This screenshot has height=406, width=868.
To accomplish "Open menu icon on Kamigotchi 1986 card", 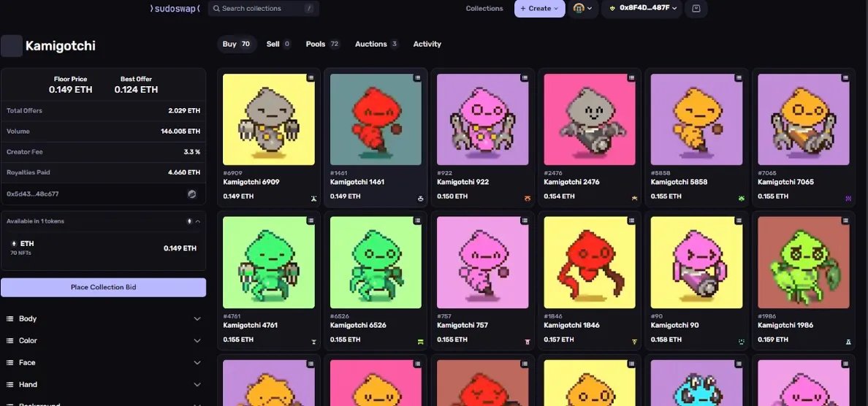I will pyautogui.click(x=845, y=221).
